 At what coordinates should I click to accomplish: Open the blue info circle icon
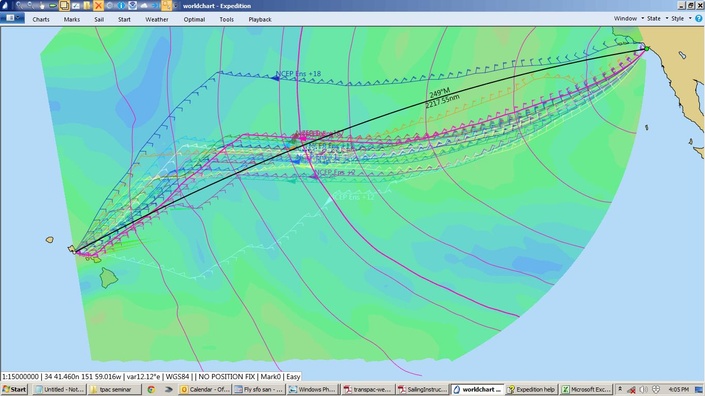click(x=121, y=5)
